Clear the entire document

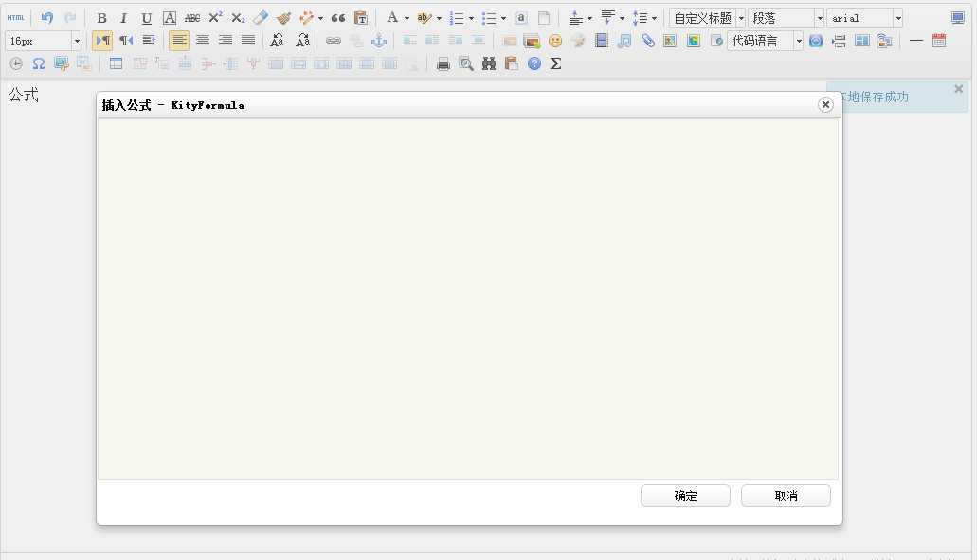(x=544, y=18)
